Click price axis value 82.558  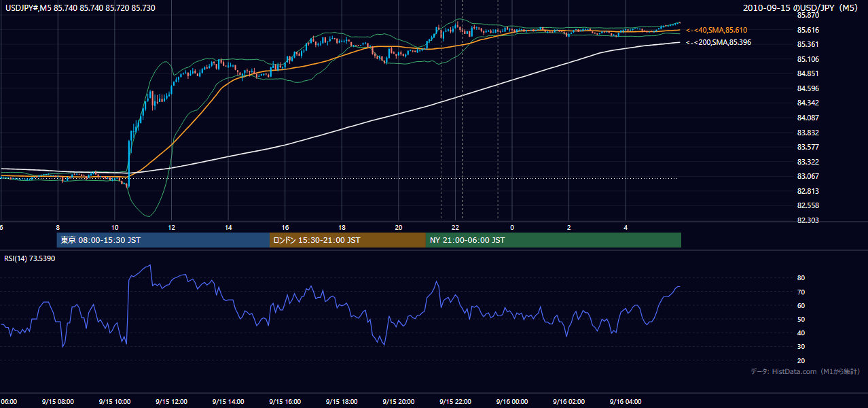pyautogui.click(x=808, y=205)
